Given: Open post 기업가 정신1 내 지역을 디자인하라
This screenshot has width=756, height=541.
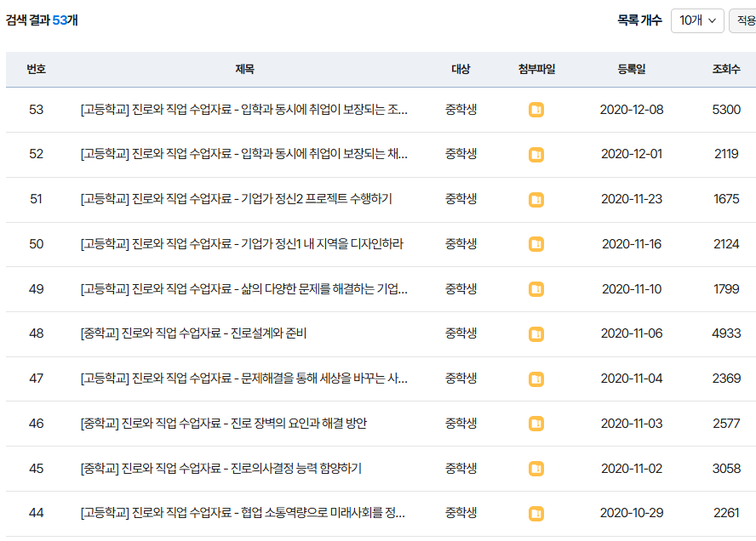Looking at the screenshot, I should (x=242, y=244).
